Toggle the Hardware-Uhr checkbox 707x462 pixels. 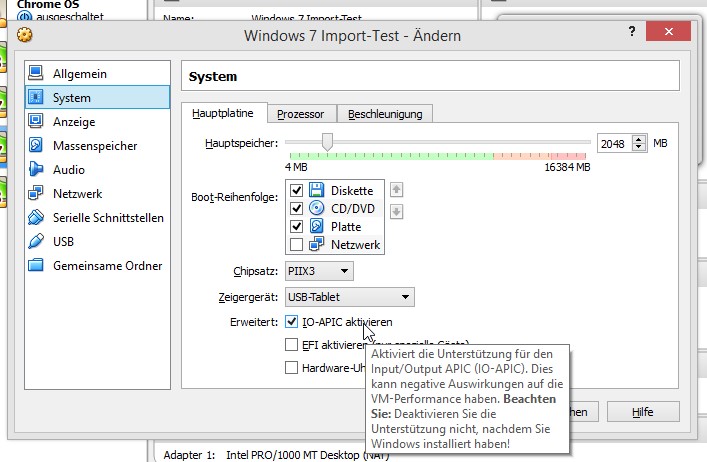coord(291,367)
